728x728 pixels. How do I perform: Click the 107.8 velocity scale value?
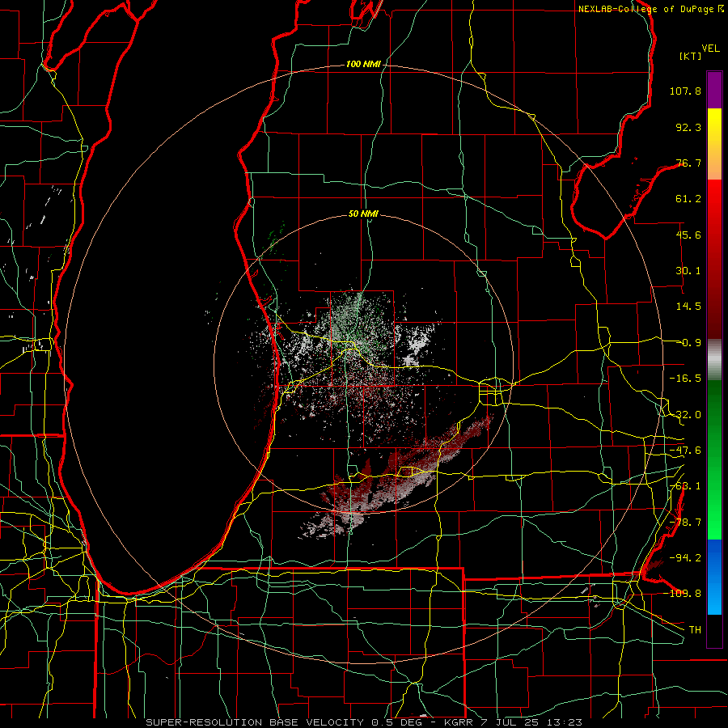(685, 91)
